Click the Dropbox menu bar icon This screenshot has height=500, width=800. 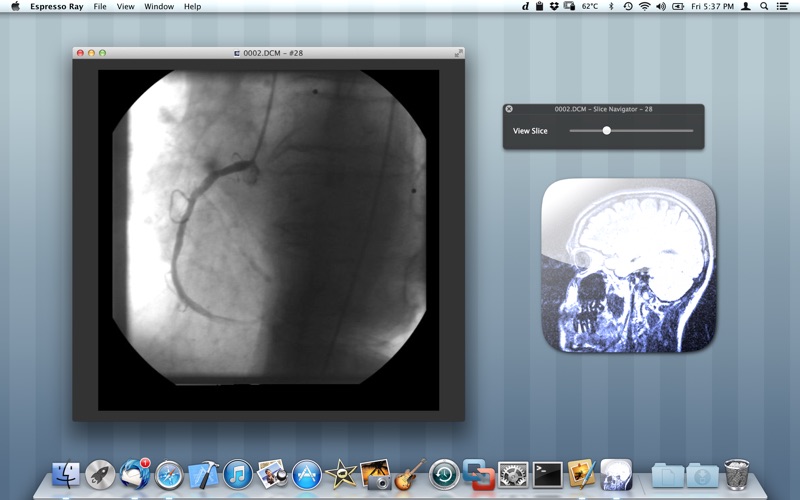click(554, 6)
